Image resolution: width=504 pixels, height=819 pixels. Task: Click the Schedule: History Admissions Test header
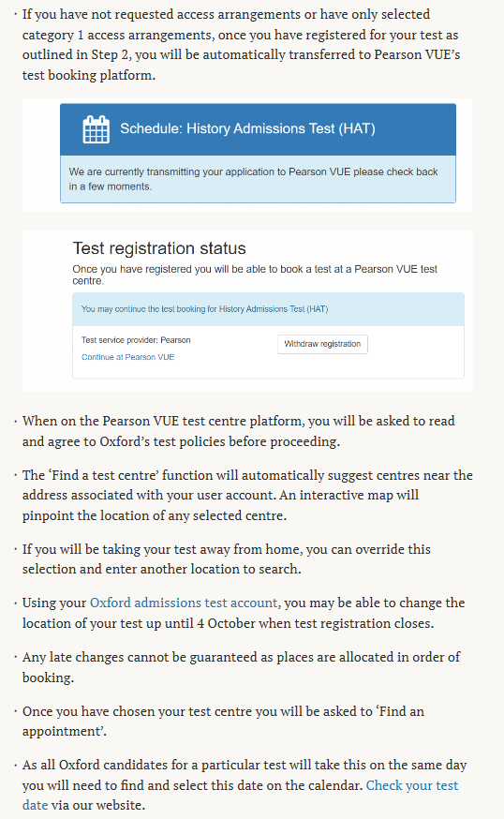[258, 129]
